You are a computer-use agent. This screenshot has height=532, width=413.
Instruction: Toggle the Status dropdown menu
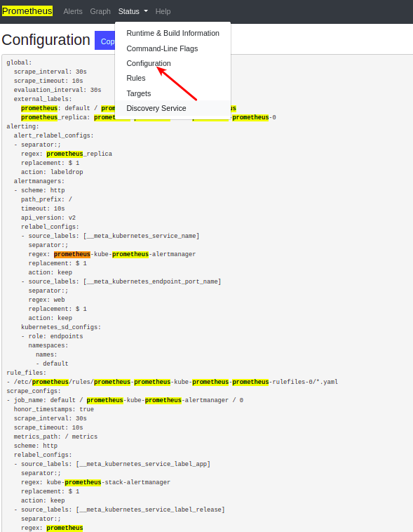(x=133, y=11)
